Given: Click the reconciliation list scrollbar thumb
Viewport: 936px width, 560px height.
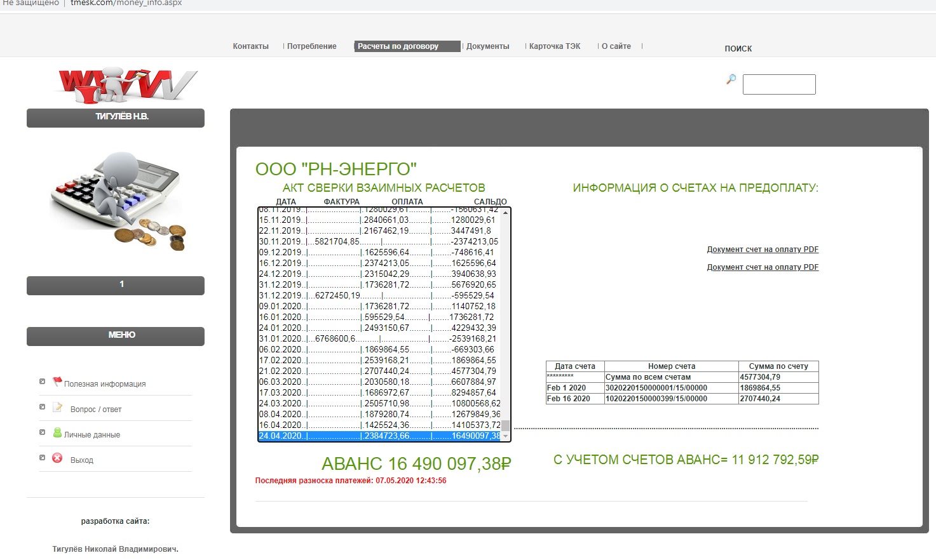Looking at the screenshot, I should [506, 425].
